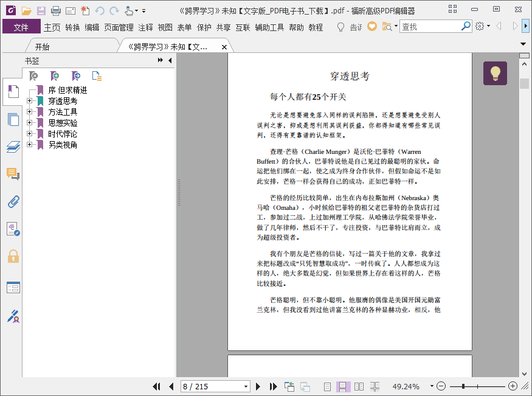Open the 保护 ribbon tab
532x396 pixels.
point(204,27)
